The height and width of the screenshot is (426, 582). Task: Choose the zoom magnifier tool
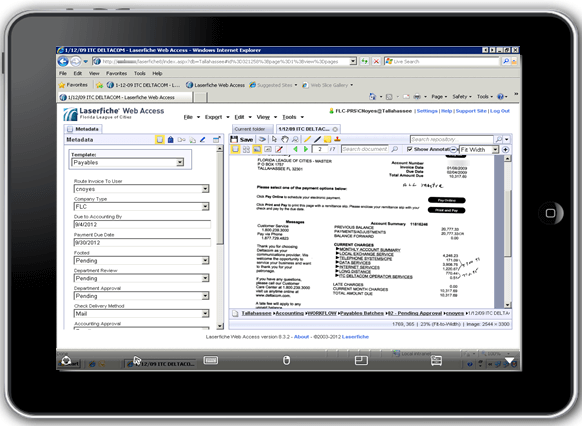point(295,140)
